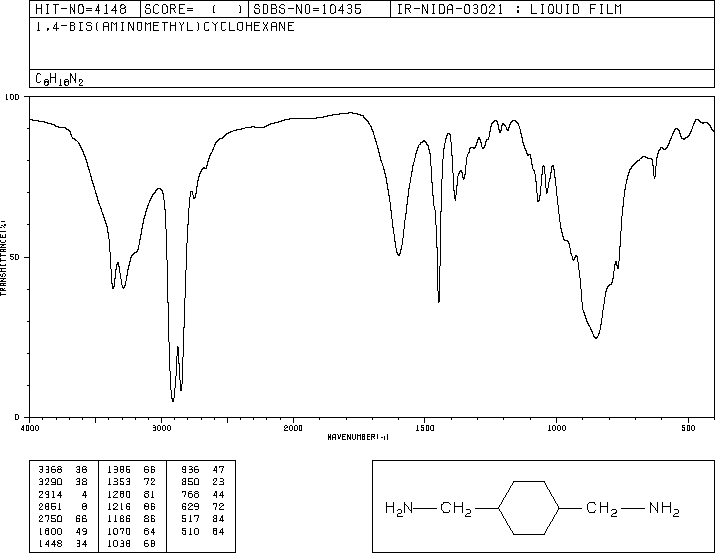Click the 1448 sharp peak on spectrum
Screen dimensions: 715x553
439,301
